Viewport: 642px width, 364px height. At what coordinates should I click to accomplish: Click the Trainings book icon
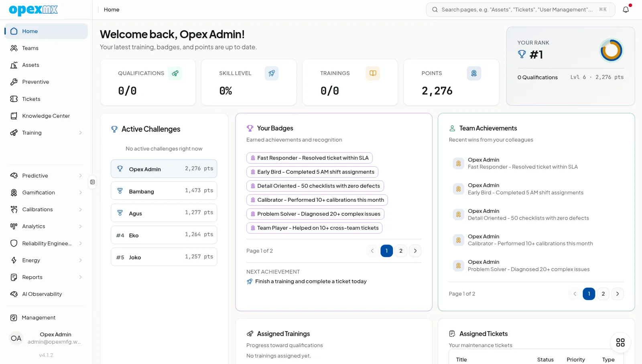coord(373,73)
